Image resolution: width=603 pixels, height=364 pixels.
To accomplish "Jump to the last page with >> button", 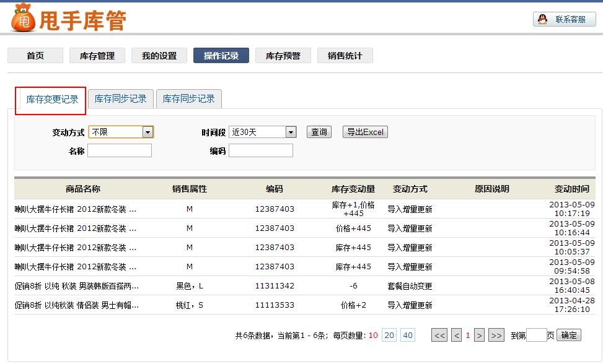I will coord(496,335).
